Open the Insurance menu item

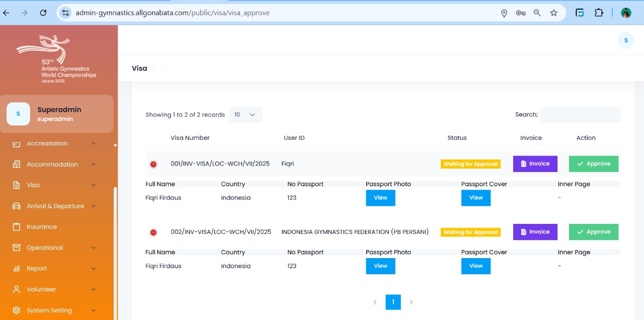click(x=42, y=227)
